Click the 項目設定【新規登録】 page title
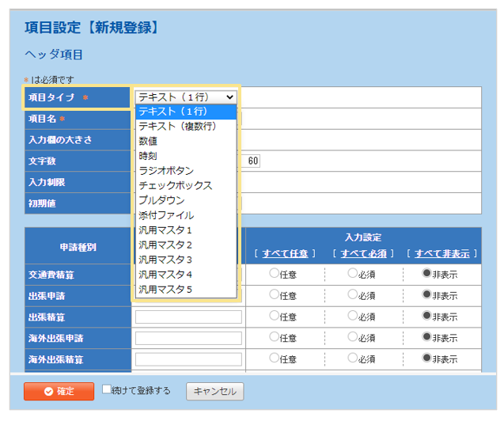The width and height of the screenshot is (504, 421). tap(93, 28)
